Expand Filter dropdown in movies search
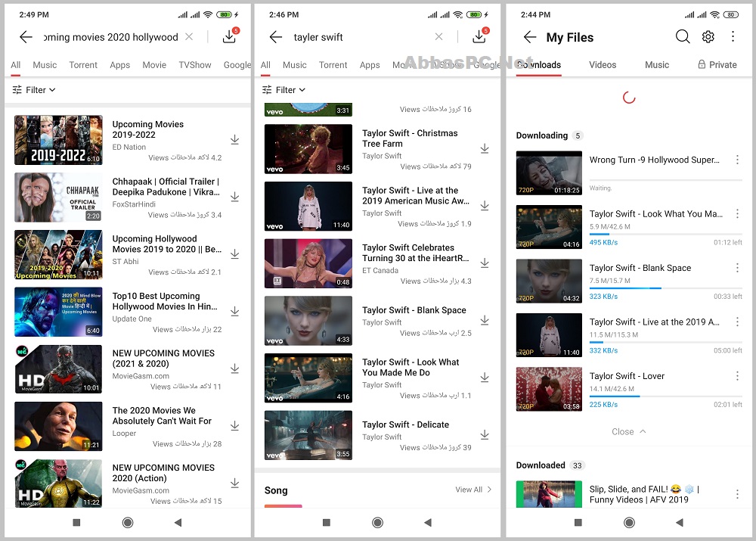Image resolution: width=756 pixels, height=541 pixels. click(x=34, y=90)
